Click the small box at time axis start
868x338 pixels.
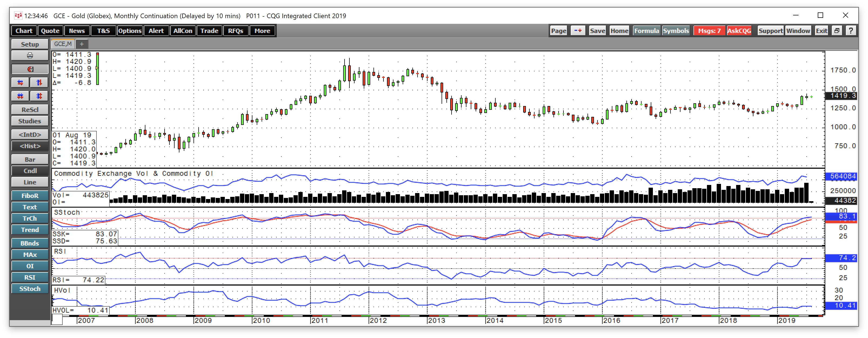[x=57, y=320]
